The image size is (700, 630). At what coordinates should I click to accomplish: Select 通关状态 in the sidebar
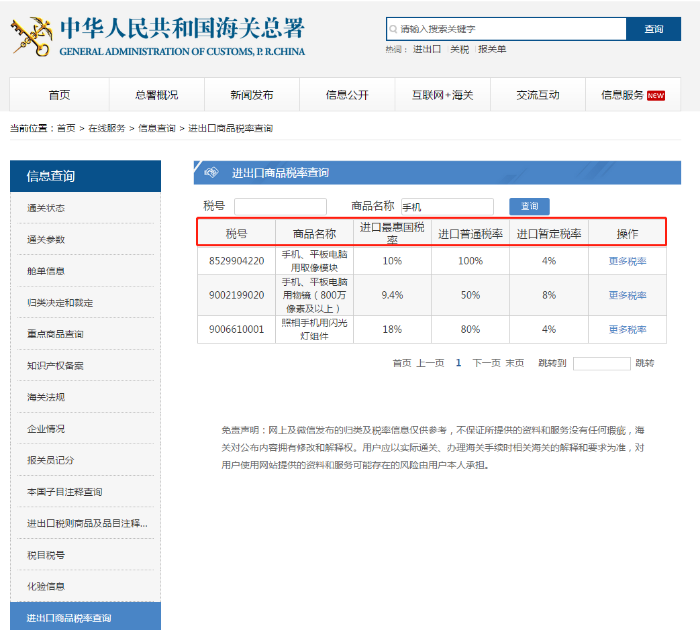46,208
